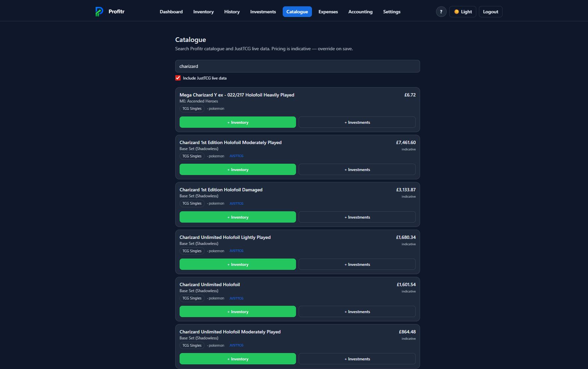Screen dimensions: 588x369
Task: Click the Charizard Unlimited Holofoil Lightly Played title
Action: click(x=225, y=237)
